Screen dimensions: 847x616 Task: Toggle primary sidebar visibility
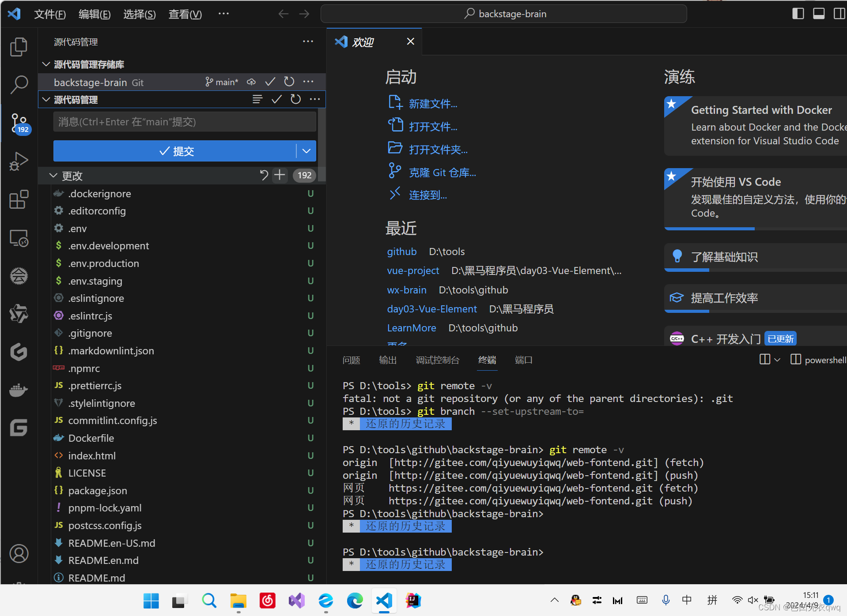coord(798,14)
